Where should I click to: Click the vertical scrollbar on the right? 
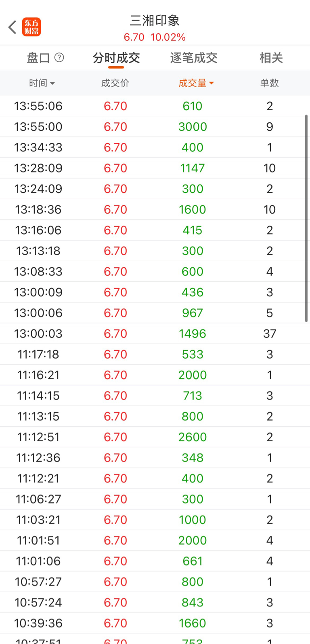pyautogui.click(x=306, y=218)
